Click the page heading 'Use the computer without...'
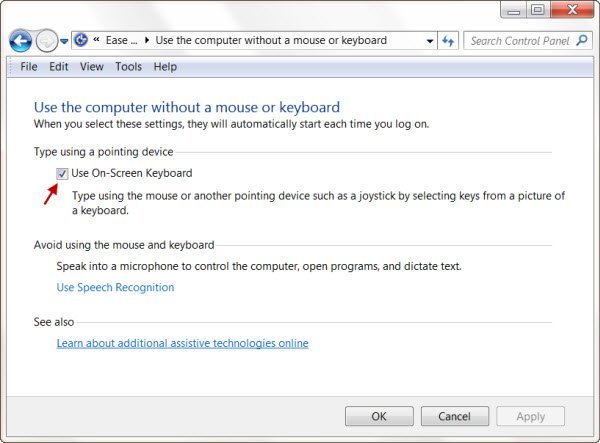Viewport: 600px width, 443px height. (x=187, y=107)
